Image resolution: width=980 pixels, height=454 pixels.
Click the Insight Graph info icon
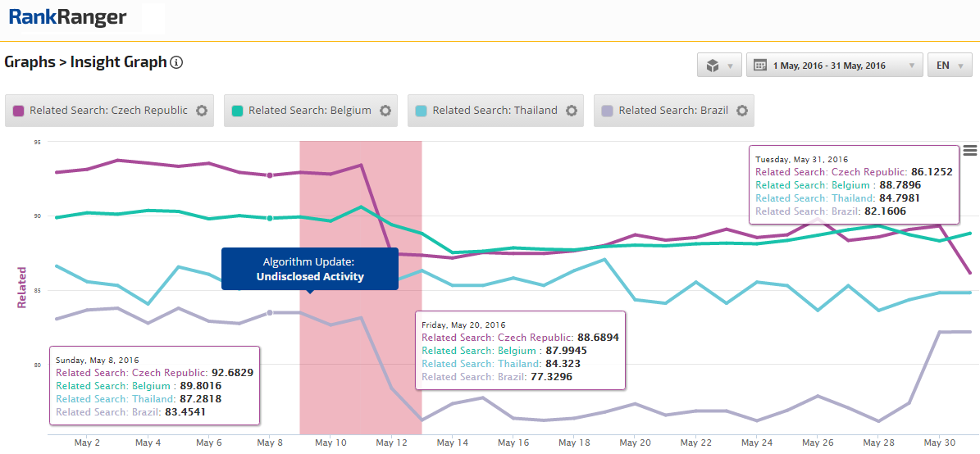tap(176, 62)
